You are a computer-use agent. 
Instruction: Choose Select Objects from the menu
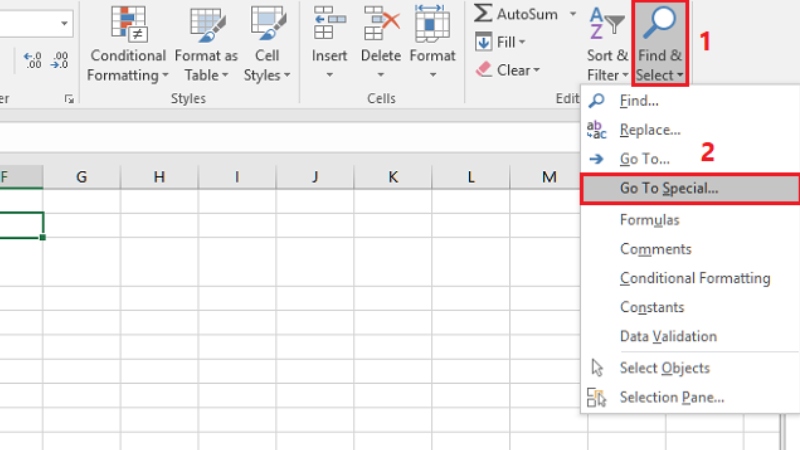pyautogui.click(x=690, y=368)
